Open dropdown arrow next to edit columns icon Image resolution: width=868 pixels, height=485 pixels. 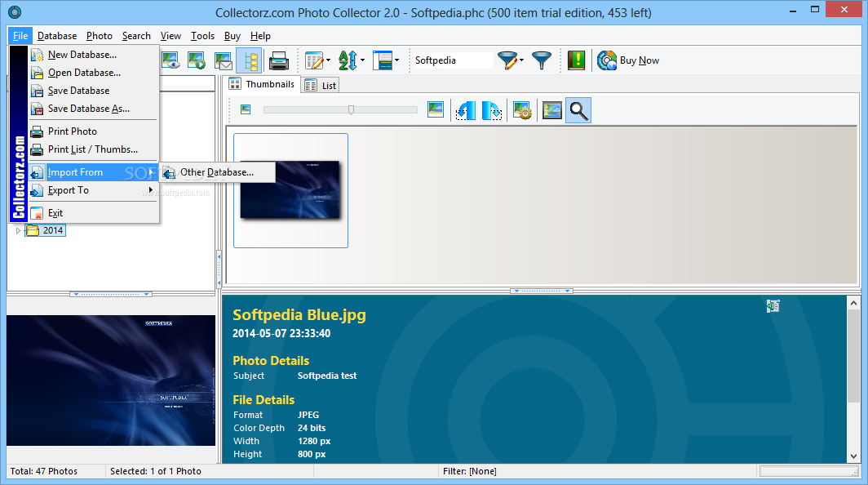[x=328, y=60]
